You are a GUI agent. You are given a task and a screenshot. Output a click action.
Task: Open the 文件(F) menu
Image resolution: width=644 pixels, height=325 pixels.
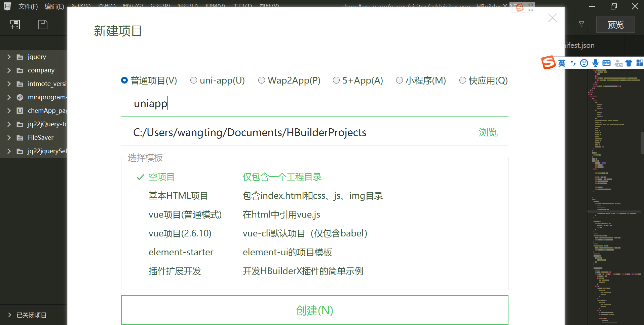click(x=28, y=6)
